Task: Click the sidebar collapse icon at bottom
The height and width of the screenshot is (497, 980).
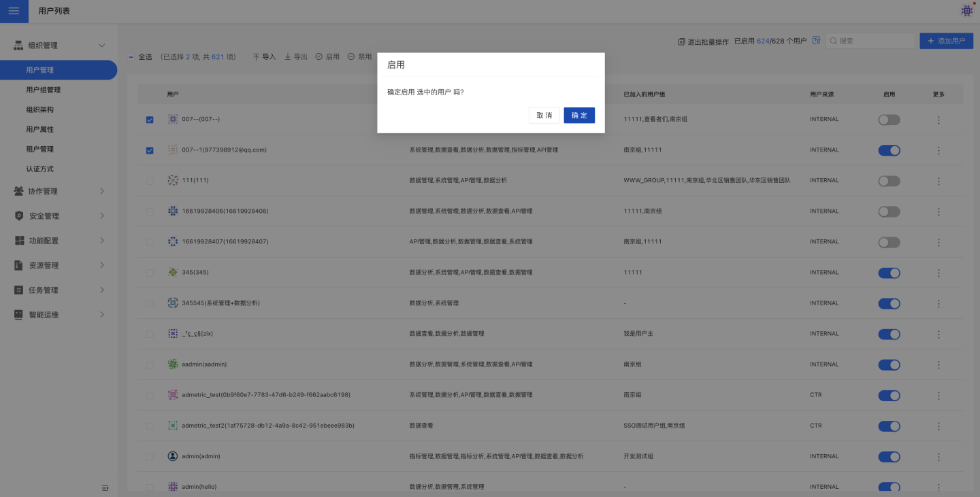Action: tap(105, 487)
